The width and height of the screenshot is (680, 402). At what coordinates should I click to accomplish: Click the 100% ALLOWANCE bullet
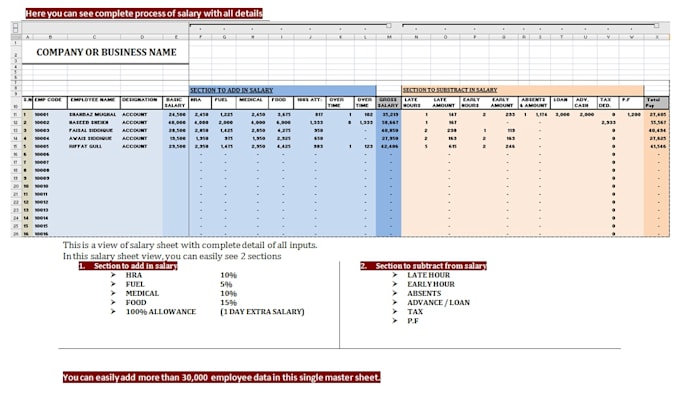tap(161, 311)
